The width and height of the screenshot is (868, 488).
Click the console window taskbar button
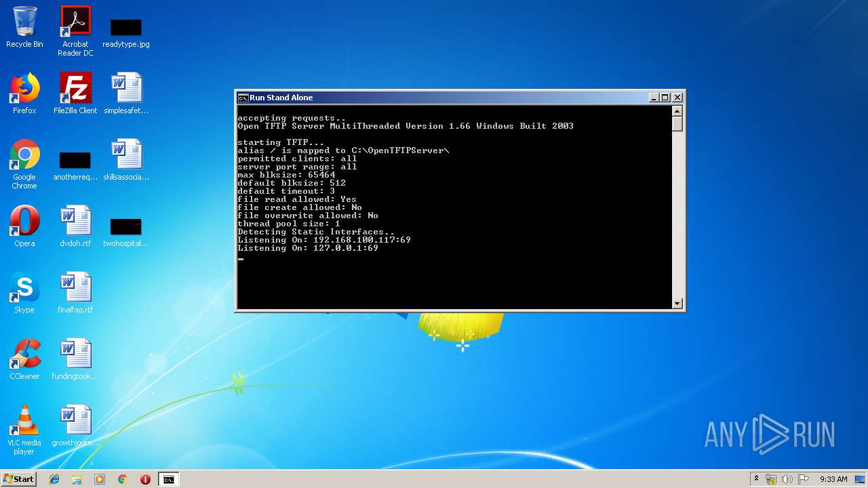coord(168,479)
